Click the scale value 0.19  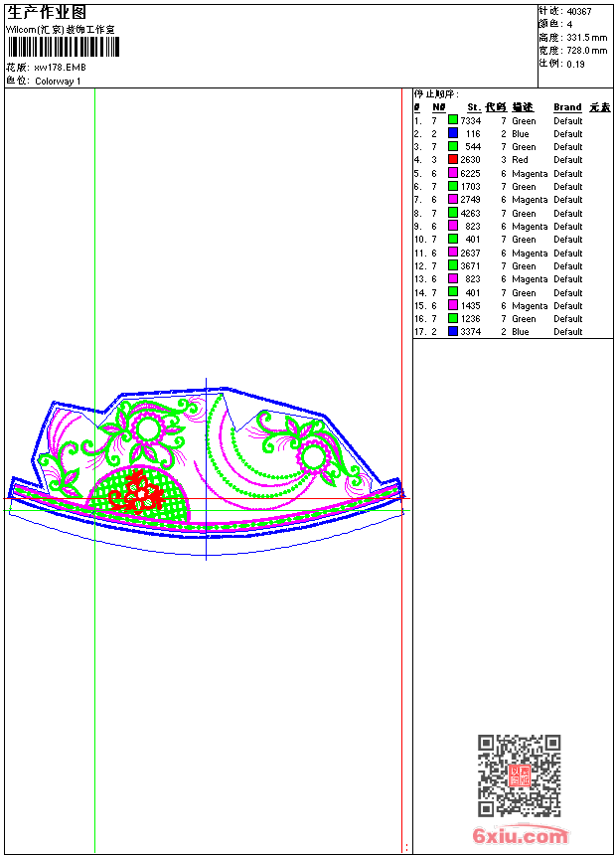tap(575, 65)
